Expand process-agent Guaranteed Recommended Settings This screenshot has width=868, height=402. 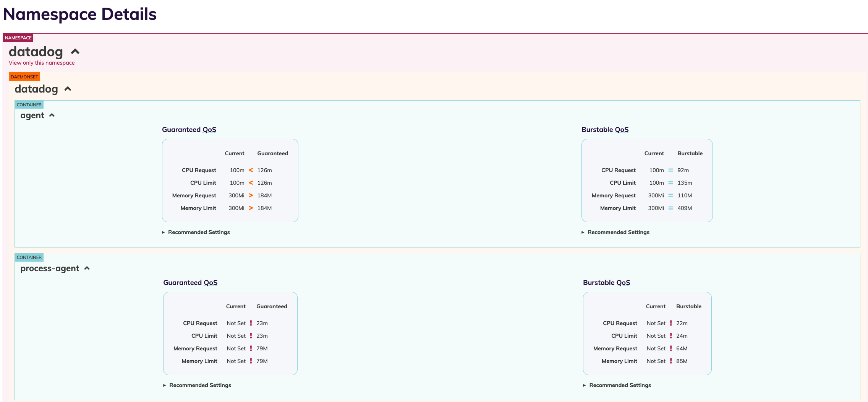pos(197,385)
